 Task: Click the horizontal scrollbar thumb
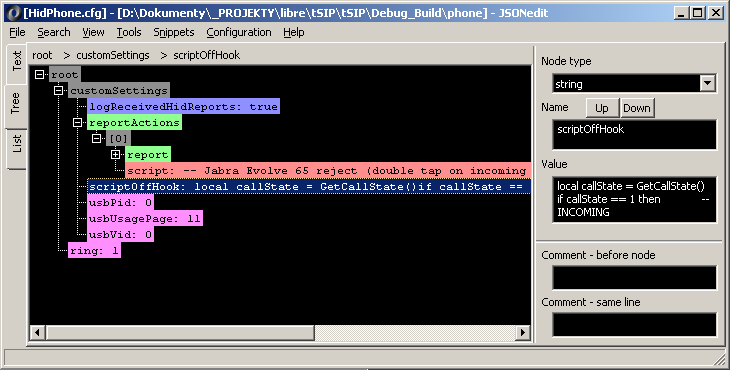click(x=180, y=332)
